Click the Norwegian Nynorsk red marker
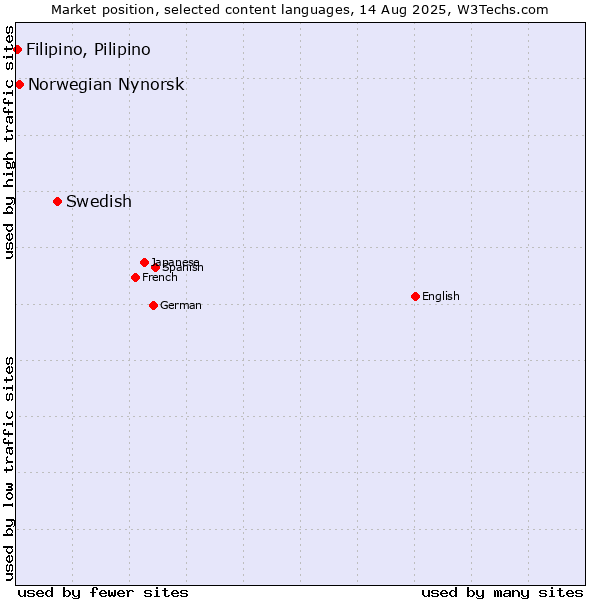The image size is (600, 600). tap(20, 85)
